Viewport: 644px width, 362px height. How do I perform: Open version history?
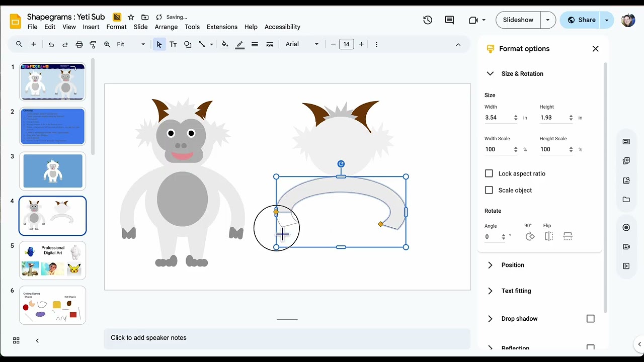click(x=428, y=20)
